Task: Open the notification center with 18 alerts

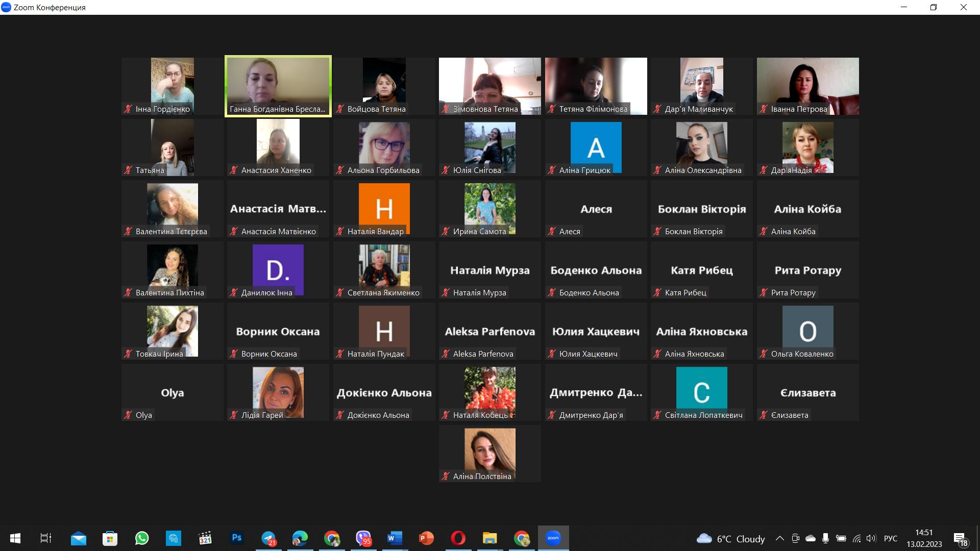Action: tap(960, 539)
